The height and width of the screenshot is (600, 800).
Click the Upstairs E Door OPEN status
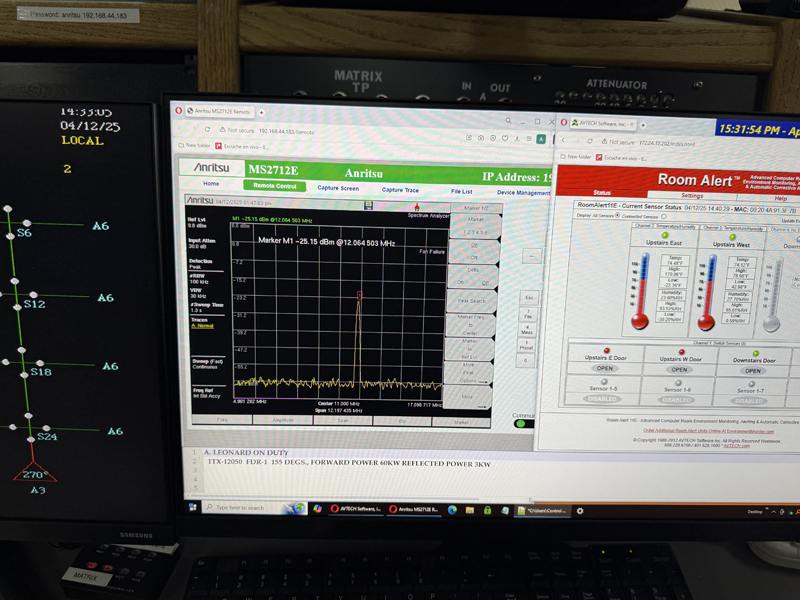point(605,368)
